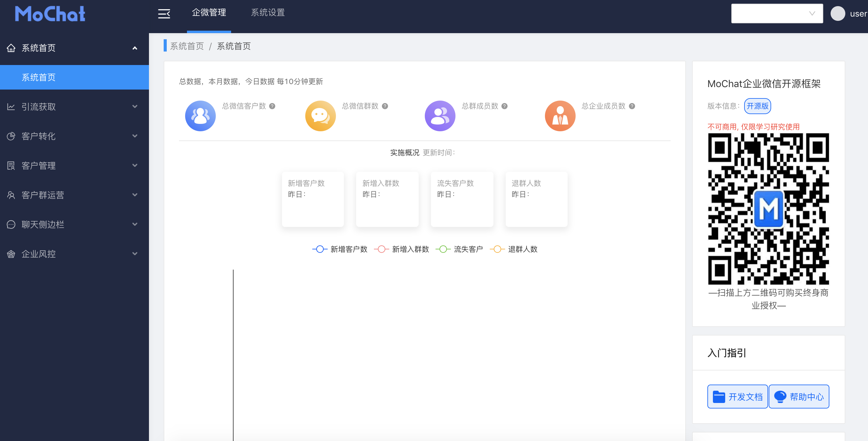868x441 pixels.
Task: Click the help icon beside 总企业成员数
Action: coord(632,106)
